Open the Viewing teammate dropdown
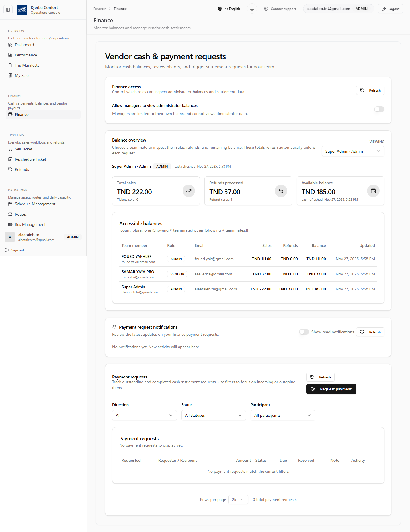 coord(353,151)
